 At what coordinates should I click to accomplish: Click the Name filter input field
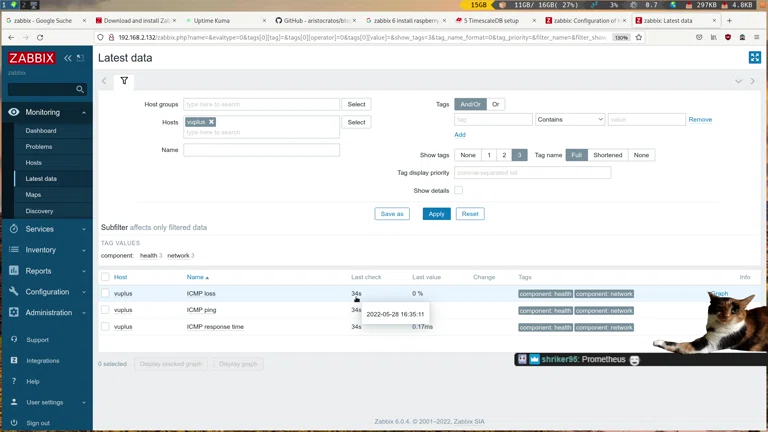point(261,150)
